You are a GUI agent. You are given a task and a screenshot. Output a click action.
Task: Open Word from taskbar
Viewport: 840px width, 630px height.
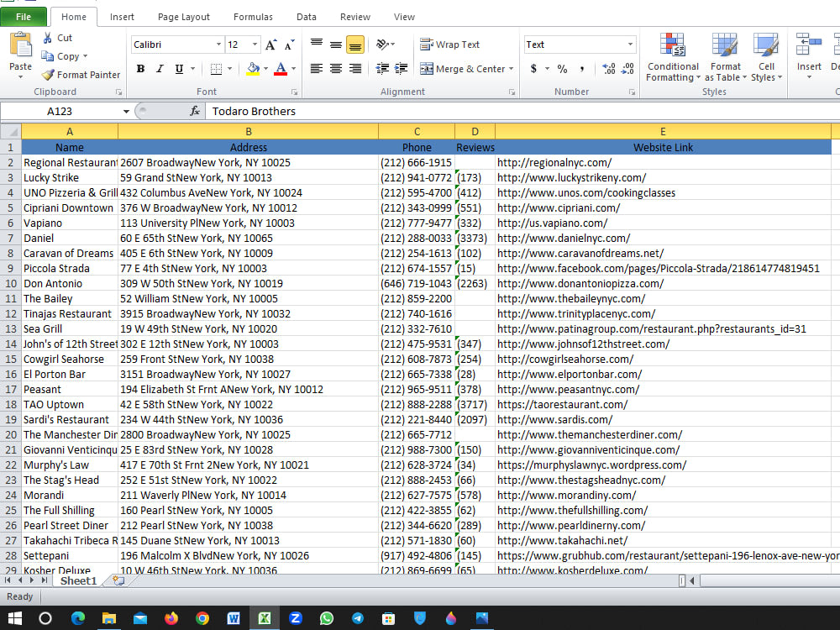(233, 618)
